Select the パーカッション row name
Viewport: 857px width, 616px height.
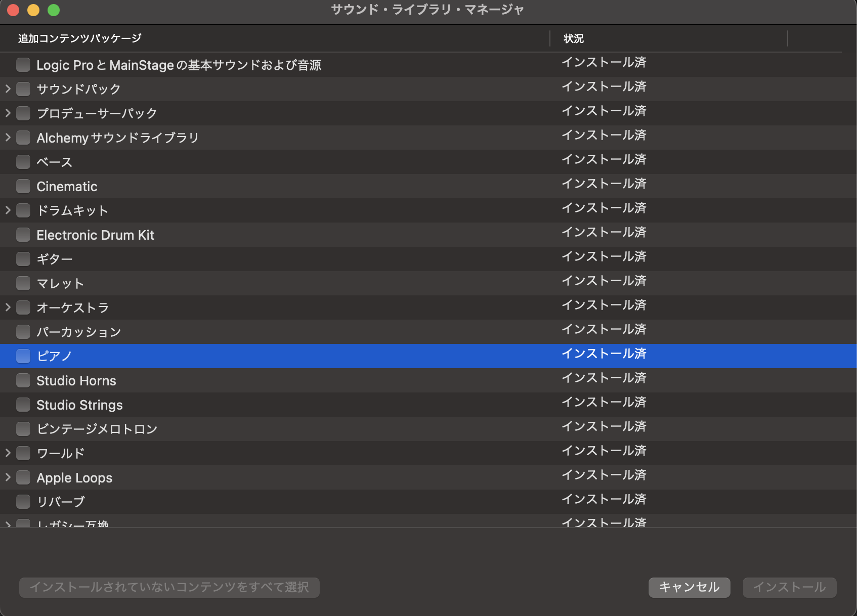click(x=79, y=332)
